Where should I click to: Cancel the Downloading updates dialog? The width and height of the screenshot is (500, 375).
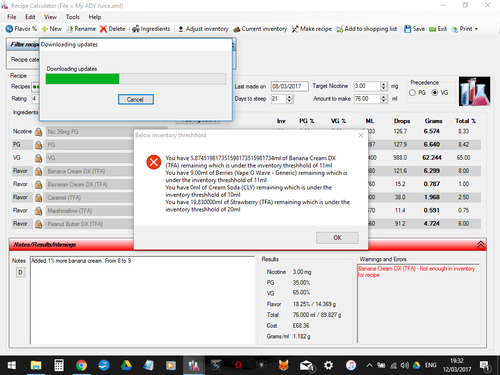[136, 99]
